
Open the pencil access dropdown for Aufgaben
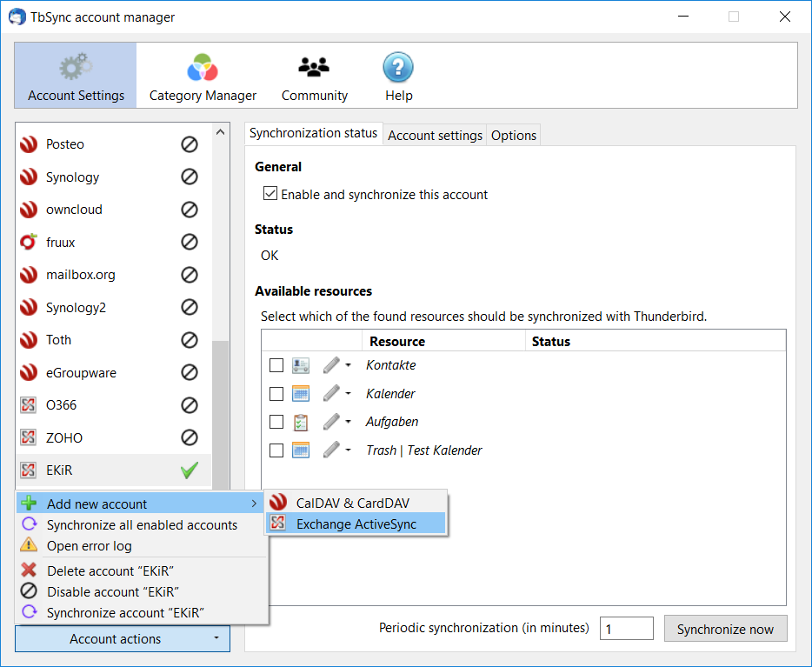pos(337,422)
